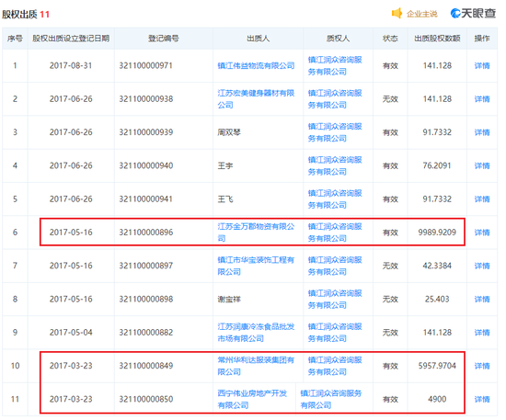506x420 pixels.
Task: Open 详情 for registration 321100000938
Action: (482, 99)
